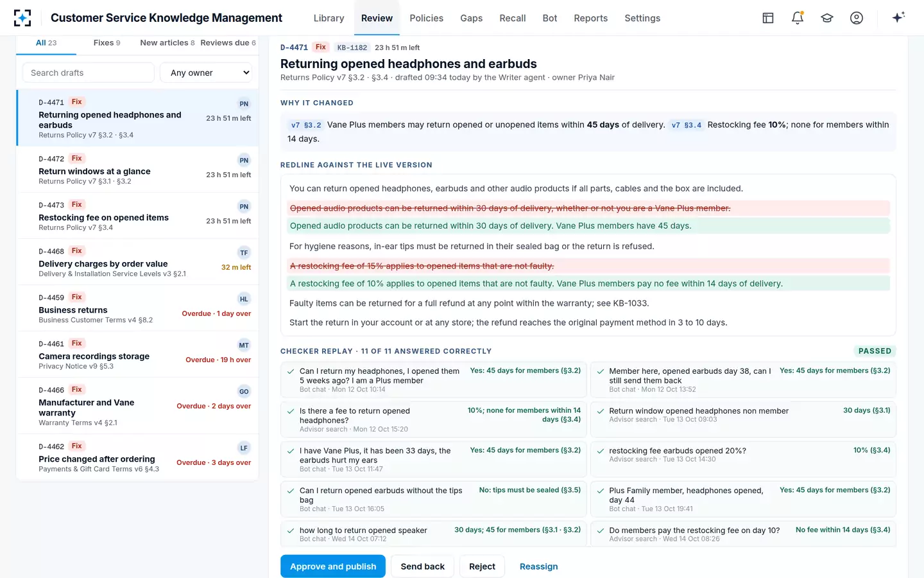Open the Settings tab
The width and height of the screenshot is (924, 578).
pyautogui.click(x=642, y=18)
